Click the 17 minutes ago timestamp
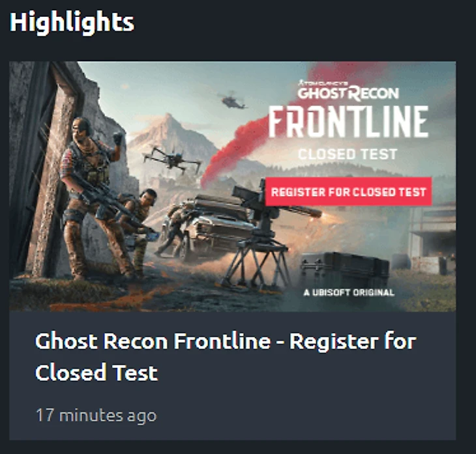 [x=97, y=415]
